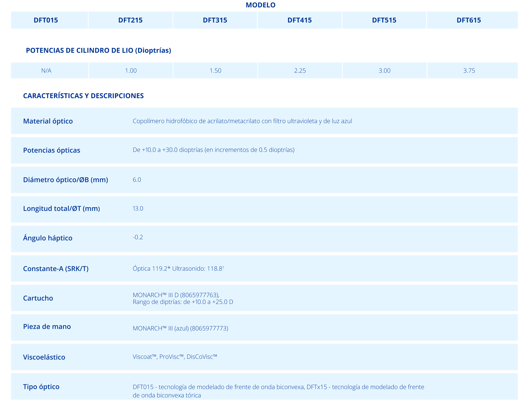The height and width of the screenshot is (404, 532).
Task: Select the DFT015 model cell
Action: (x=49, y=20)
